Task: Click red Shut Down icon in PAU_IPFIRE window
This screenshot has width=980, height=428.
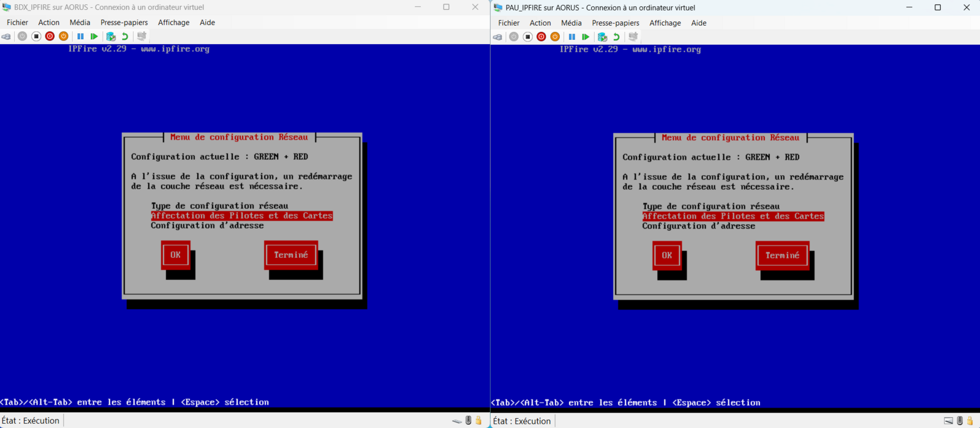Action: 541,37
